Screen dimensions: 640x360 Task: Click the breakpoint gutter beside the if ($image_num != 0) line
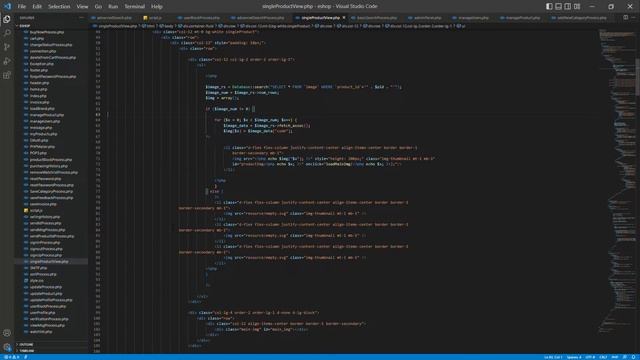[93, 109]
